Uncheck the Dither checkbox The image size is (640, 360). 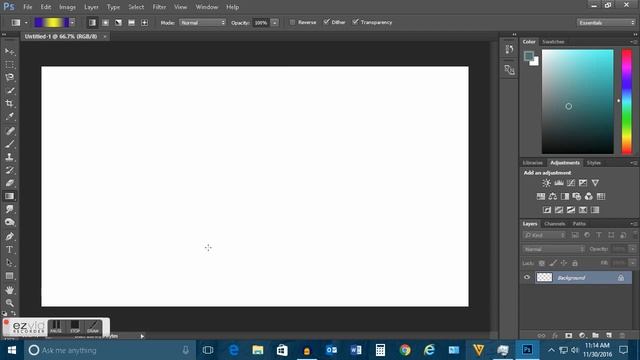tap(327, 22)
